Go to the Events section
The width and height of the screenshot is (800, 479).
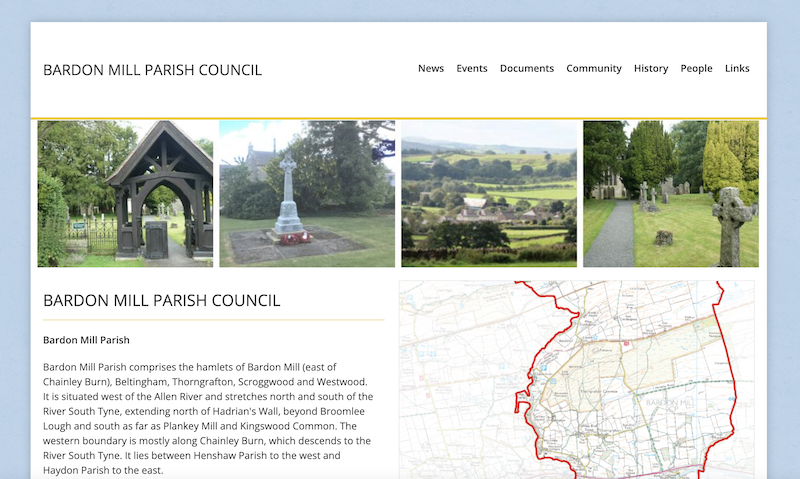point(471,69)
